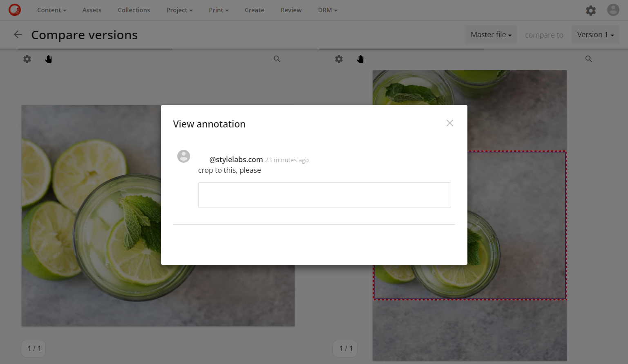Open the zoom search on right viewer
The height and width of the screenshot is (364, 628).
(588, 59)
